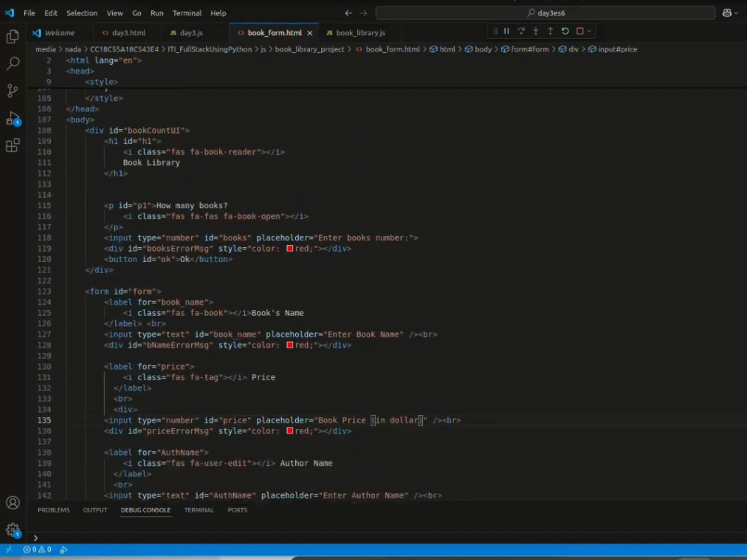Click the debug Step Into icon
Viewport: 747px width, 560px height.
click(536, 31)
